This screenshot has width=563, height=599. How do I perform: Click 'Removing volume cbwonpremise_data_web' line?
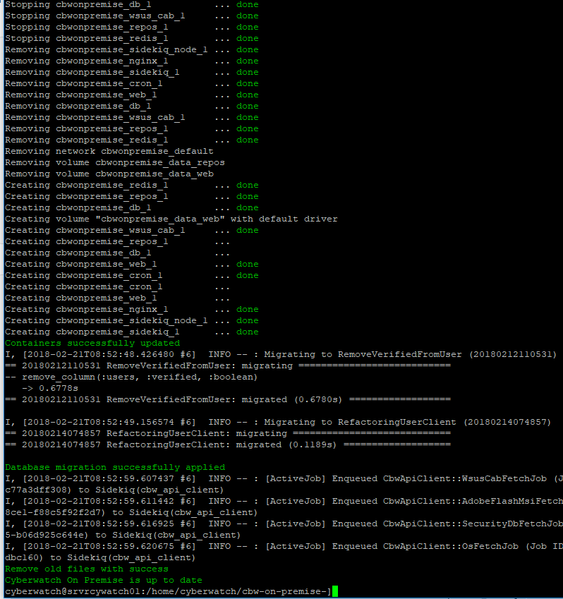pyautogui.click(x=109, y=174)
